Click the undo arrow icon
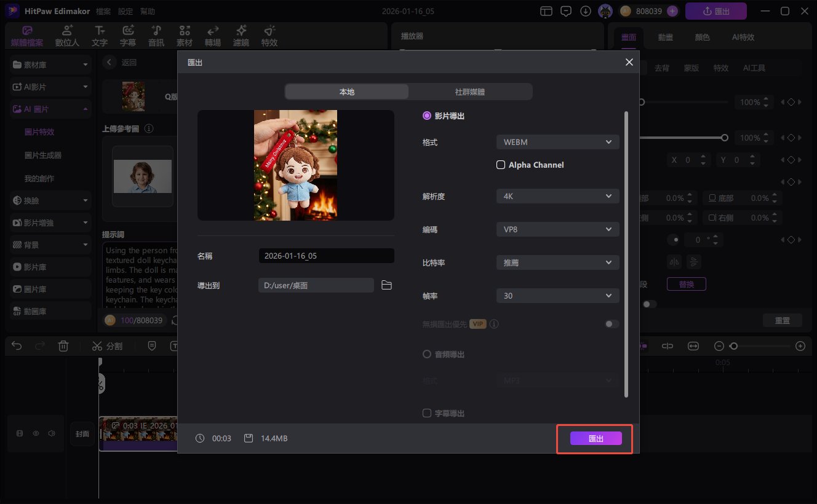 [17, 345]
